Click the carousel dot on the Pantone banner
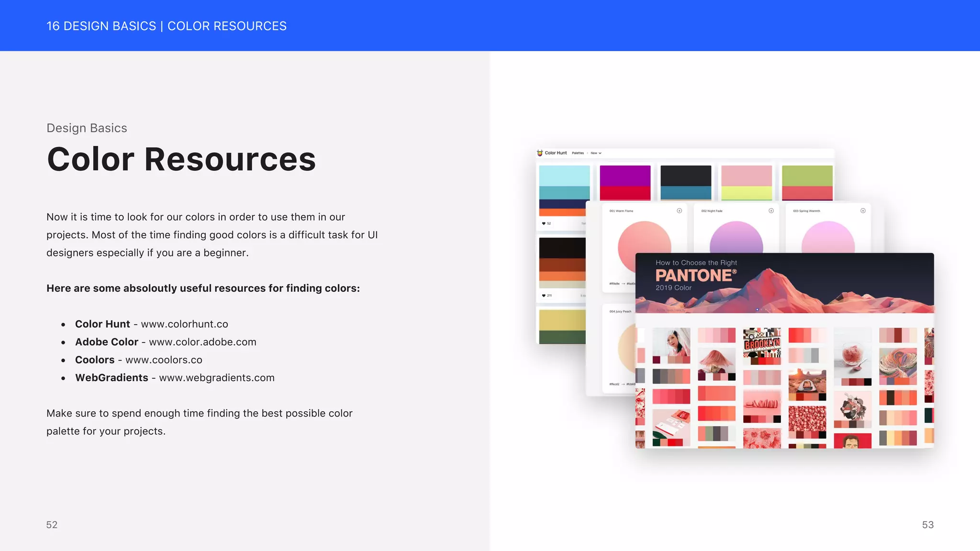 pyautogui.click(x=757, y=310)
